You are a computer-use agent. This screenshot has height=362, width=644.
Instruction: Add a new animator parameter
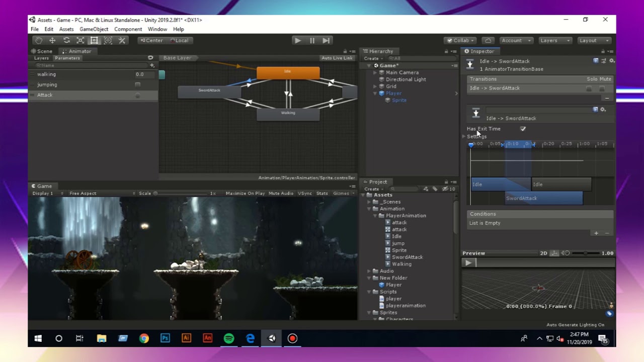click(152, 65)
